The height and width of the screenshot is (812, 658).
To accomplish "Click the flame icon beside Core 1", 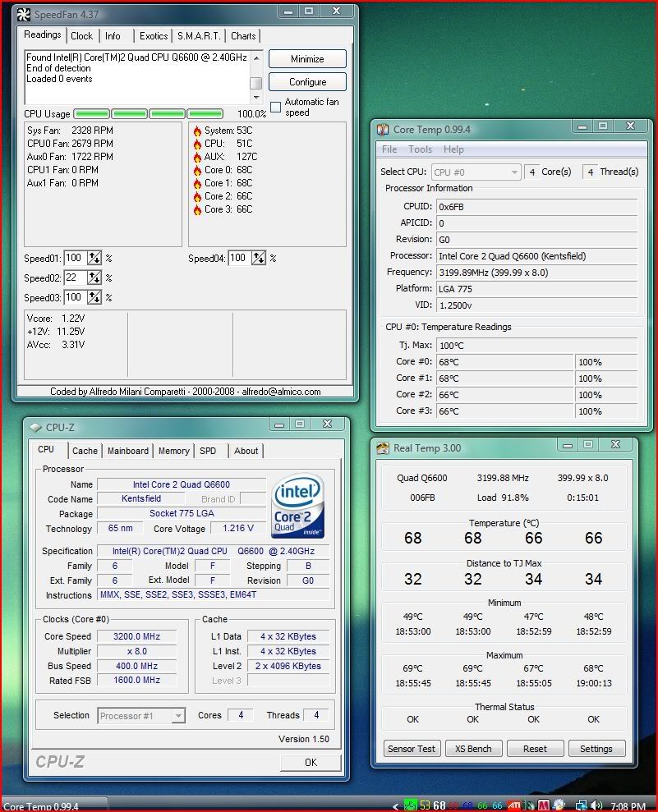I will pyautogui.click(x=197, y=183).
